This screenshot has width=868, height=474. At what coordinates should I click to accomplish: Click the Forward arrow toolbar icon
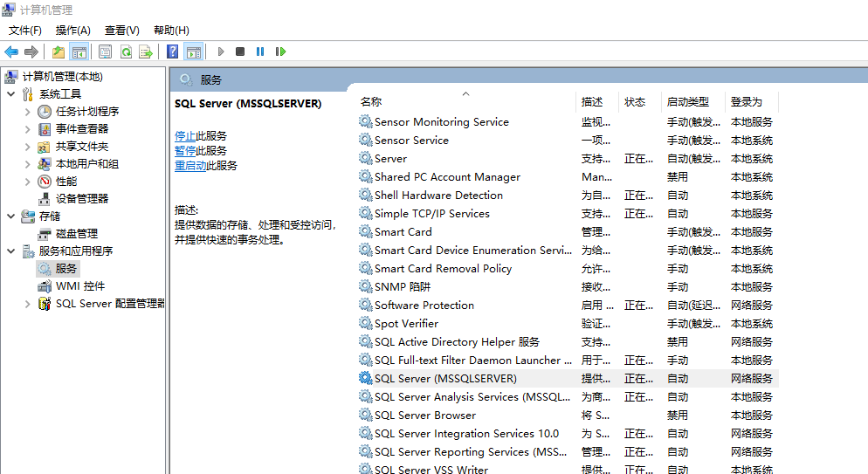(31, 52)
